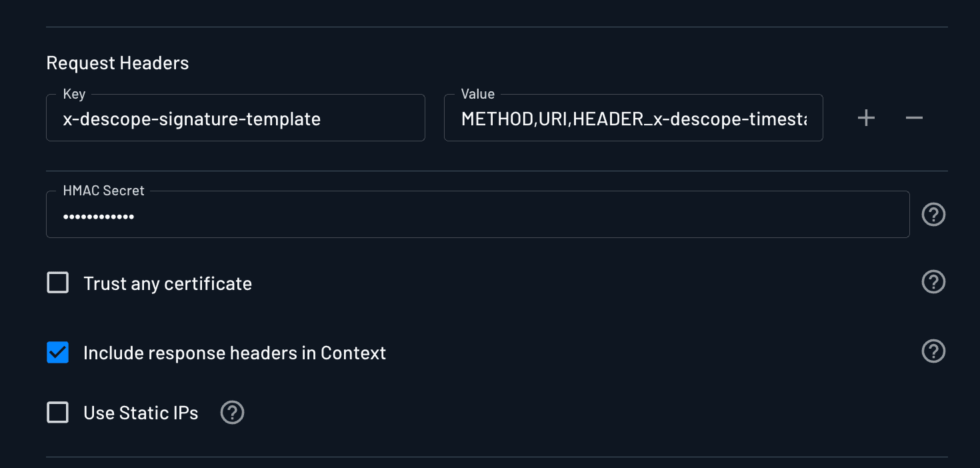Click the Include response headers label
This screenshot has height=468, width=980.
coord(234,352)
